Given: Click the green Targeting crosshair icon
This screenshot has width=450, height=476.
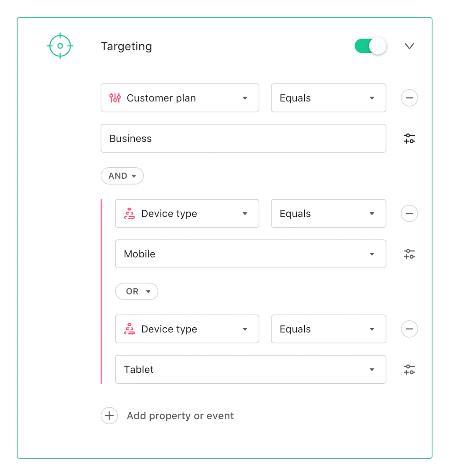Looking at the screenshot, I should pos(60,46).
